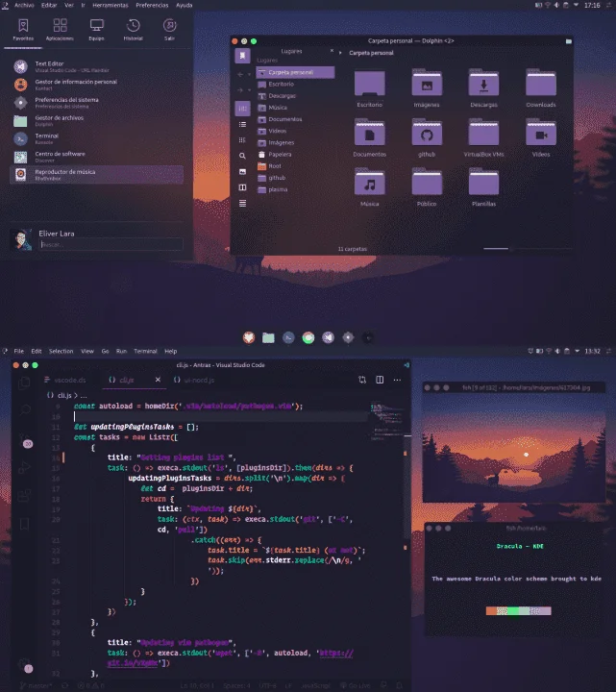Open the Imágenes folder in Dolphin grid
Screen dimensions: 616x692
pos(427,88)
